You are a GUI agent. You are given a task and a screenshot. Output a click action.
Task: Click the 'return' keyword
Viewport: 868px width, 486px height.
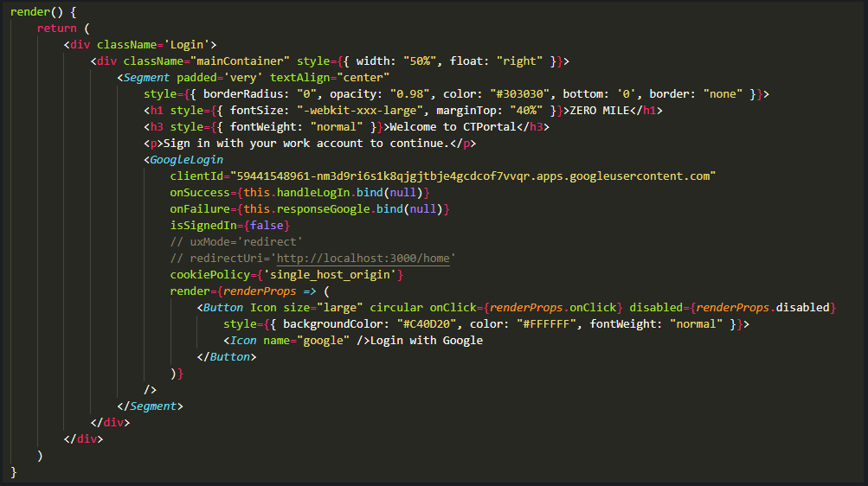(x=56, y=29)
